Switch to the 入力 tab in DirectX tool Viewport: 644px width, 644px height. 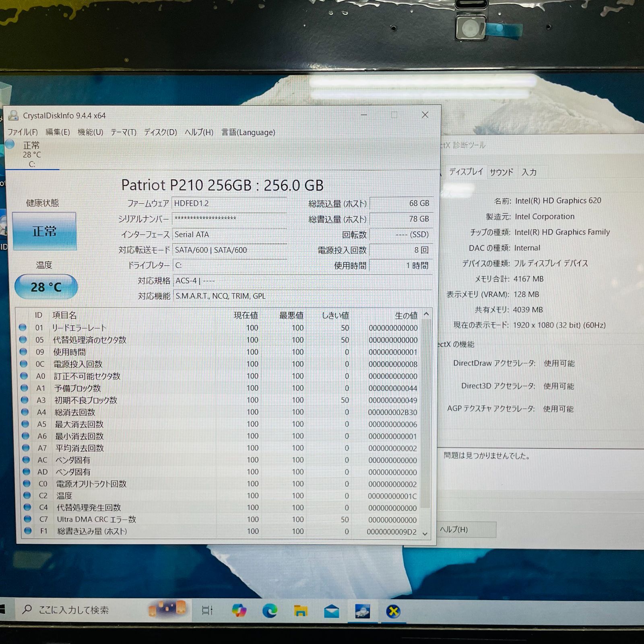point(529,172)
